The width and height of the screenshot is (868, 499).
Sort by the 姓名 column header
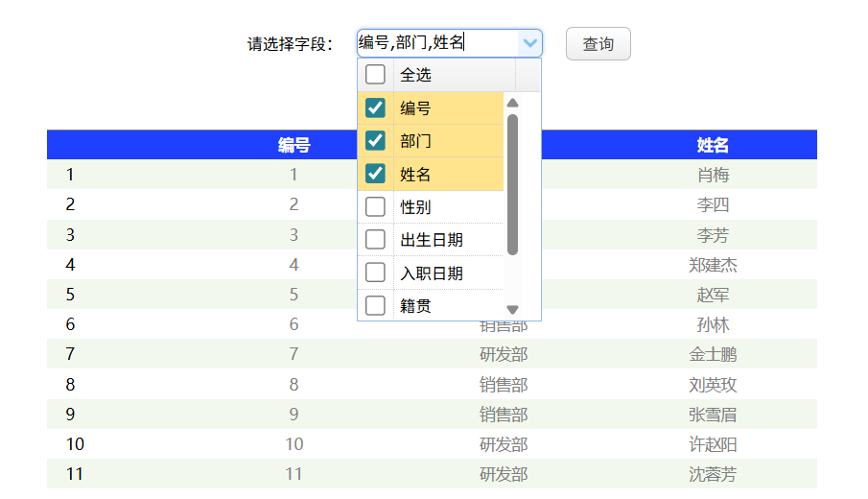click(713, 145)
